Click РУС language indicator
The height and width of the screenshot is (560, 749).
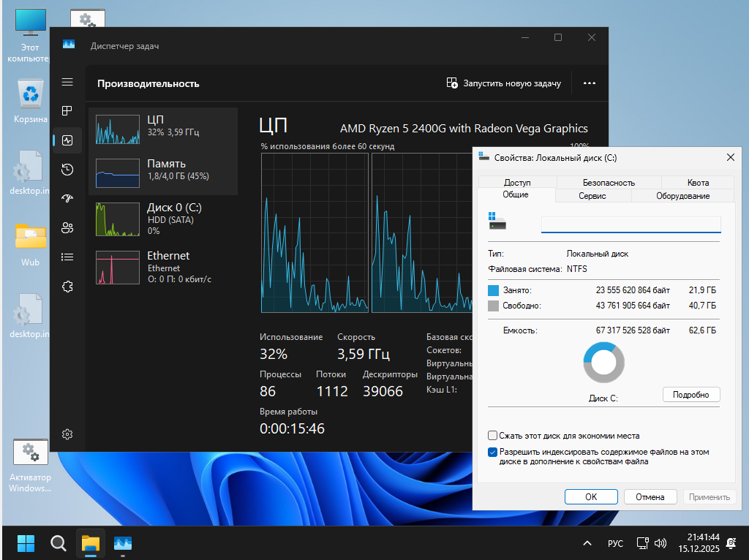615,543
